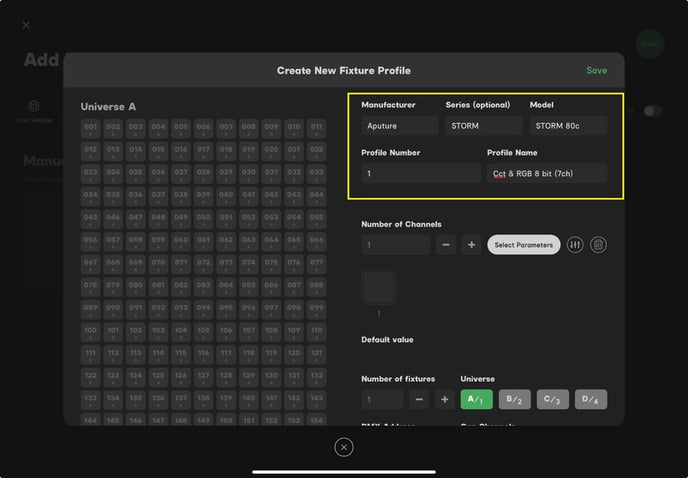The height and width of the screenshot is (478, 688).
Task: Select Universe D/4
Action: [x=591, y=399]
